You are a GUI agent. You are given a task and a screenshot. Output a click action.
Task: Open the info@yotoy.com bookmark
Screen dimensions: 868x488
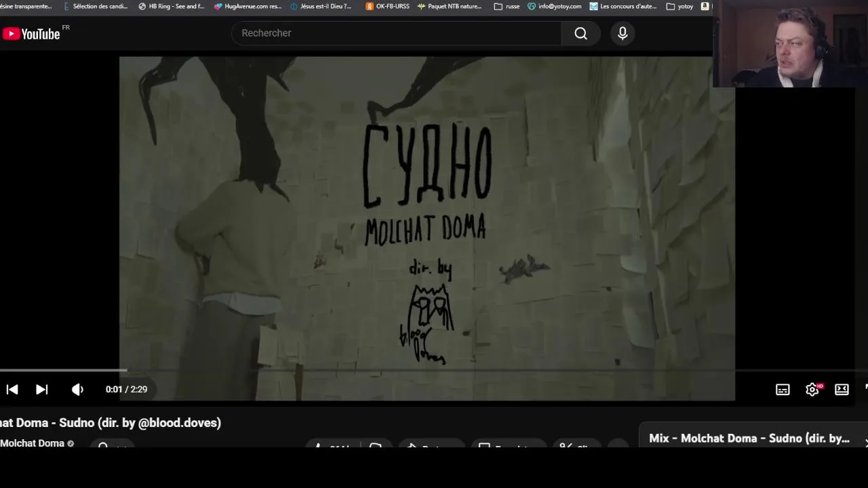pyautogui.click(x=555, y=6)
